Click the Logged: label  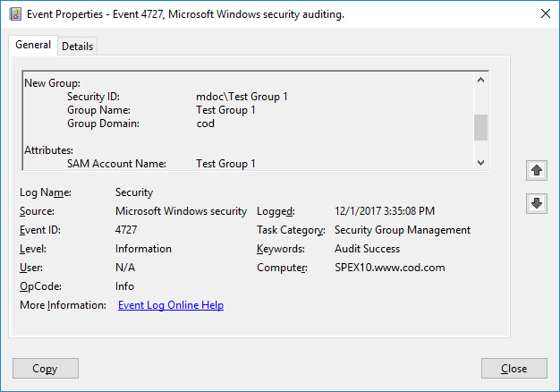coord(276,211)
